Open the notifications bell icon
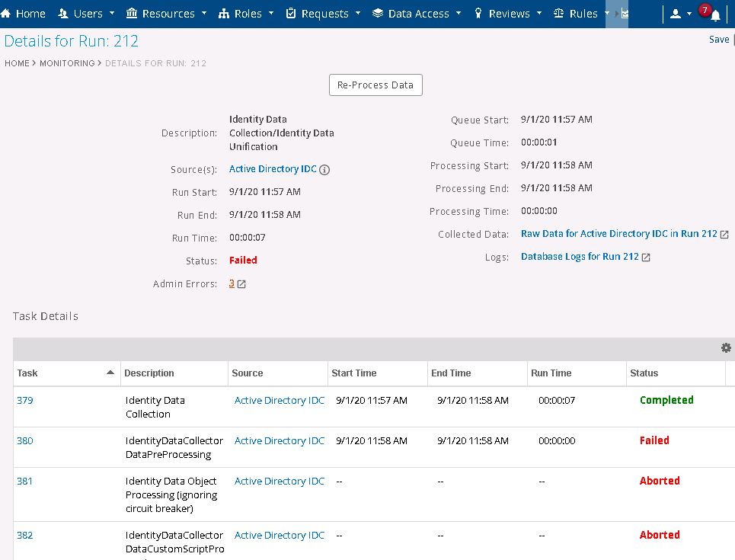Viewport: 735px width, 560px height. click(714, 15)
